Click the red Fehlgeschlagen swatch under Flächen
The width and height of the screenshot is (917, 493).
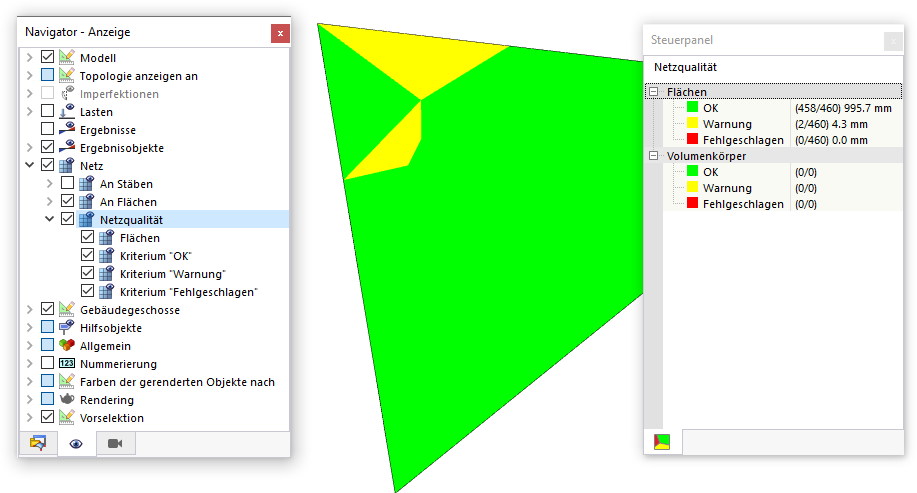692,139
